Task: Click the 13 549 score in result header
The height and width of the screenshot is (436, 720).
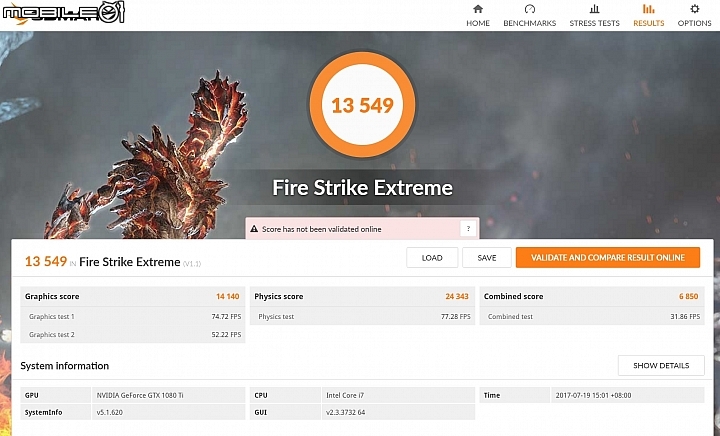Action: 46,261
